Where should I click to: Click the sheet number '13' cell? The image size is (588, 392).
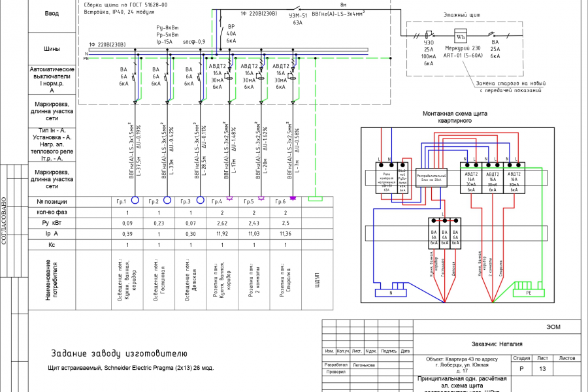click(x=542, y=368)
